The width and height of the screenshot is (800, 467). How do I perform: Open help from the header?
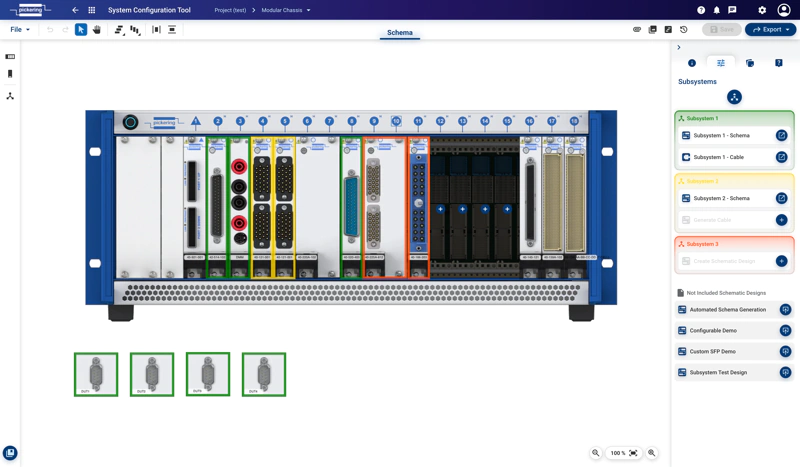click(701, 10)
